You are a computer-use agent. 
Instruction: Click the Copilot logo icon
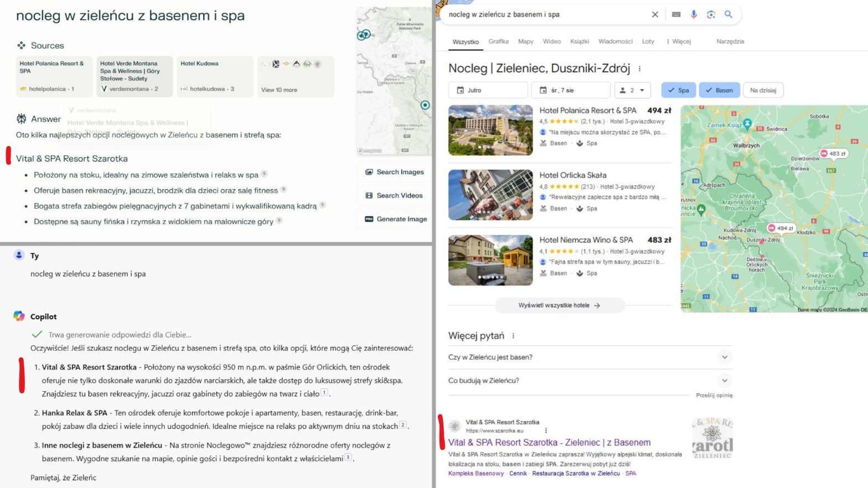pos(19,316)
